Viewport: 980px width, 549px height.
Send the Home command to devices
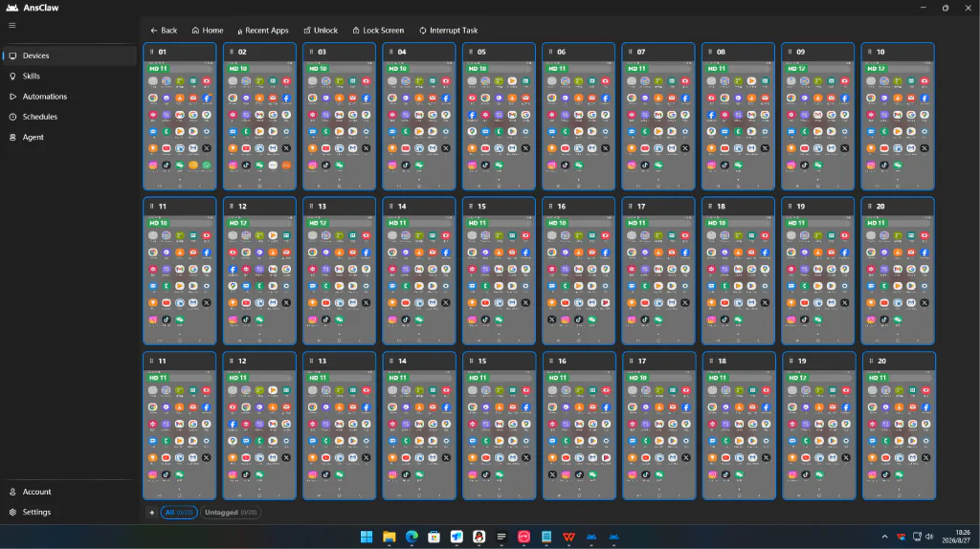(208, 30)
